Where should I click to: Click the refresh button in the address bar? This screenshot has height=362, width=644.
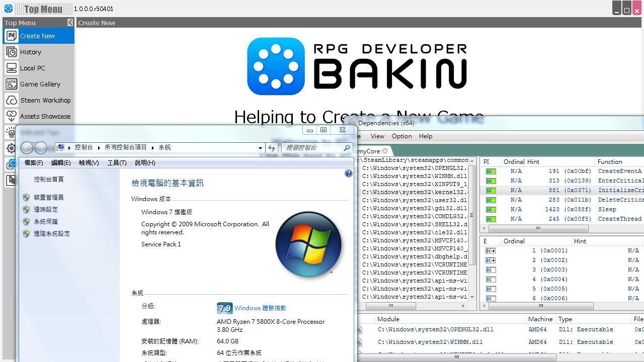pyautogui.click(x=272, y=147)
